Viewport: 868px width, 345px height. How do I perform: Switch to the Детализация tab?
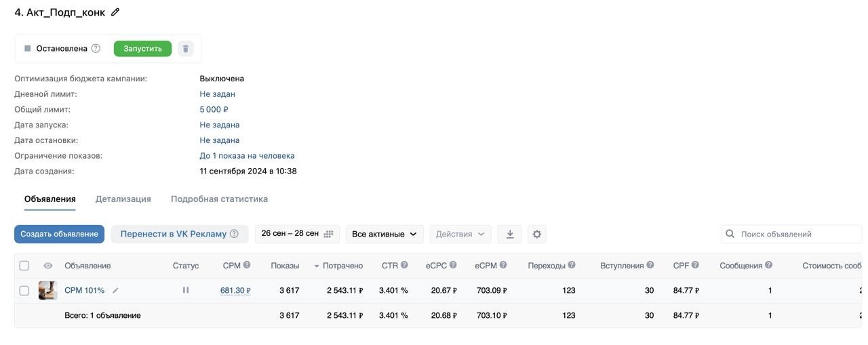pyautogui.click(x=123, y=199)
